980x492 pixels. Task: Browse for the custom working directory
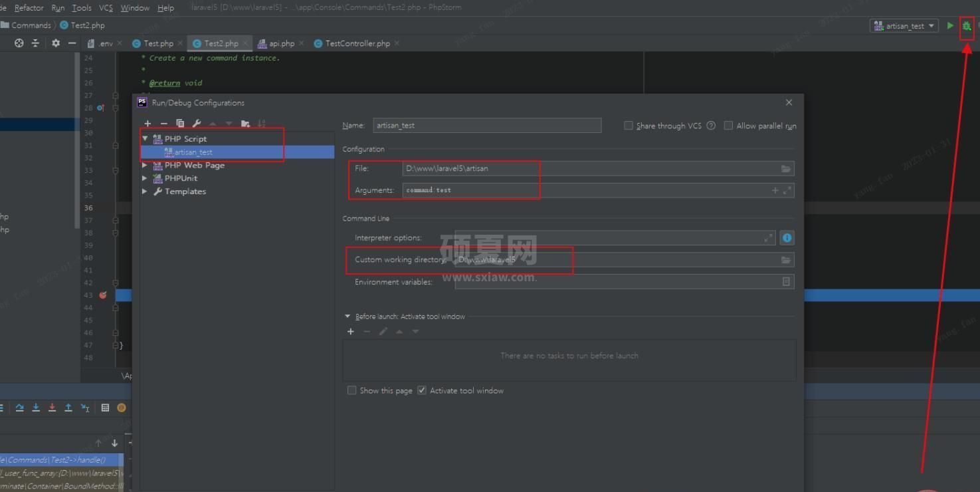coord(786,260)
